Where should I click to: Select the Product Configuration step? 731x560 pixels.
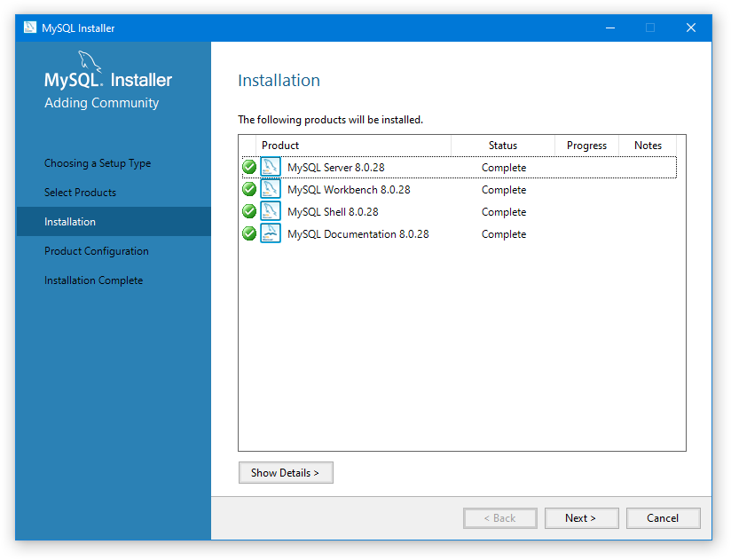97,251
